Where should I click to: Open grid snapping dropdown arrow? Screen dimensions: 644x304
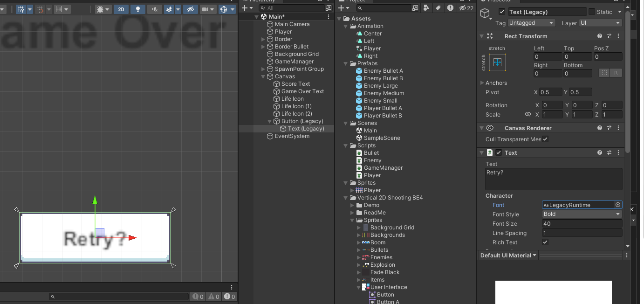tap(30, 9)
